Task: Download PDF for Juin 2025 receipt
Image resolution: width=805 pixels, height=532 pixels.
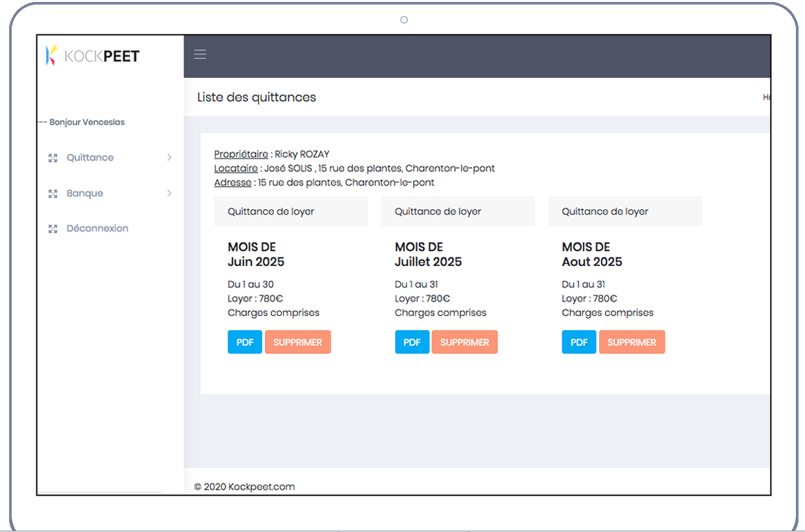Action: [x=245, y=342]
